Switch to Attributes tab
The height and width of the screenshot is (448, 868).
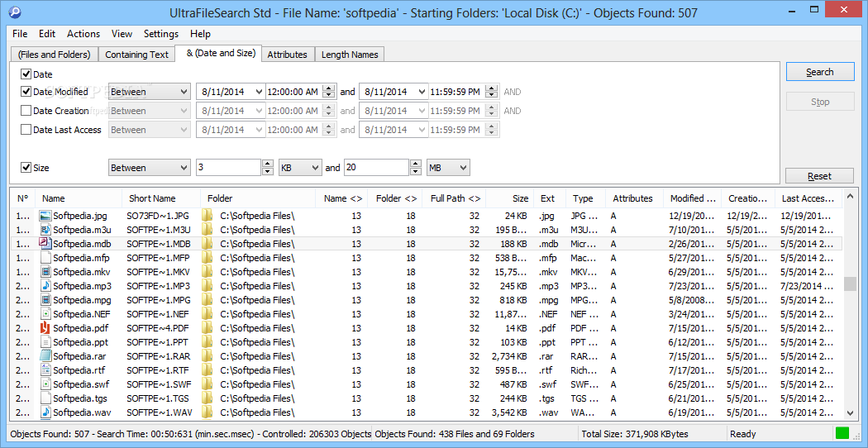(288, 55)
